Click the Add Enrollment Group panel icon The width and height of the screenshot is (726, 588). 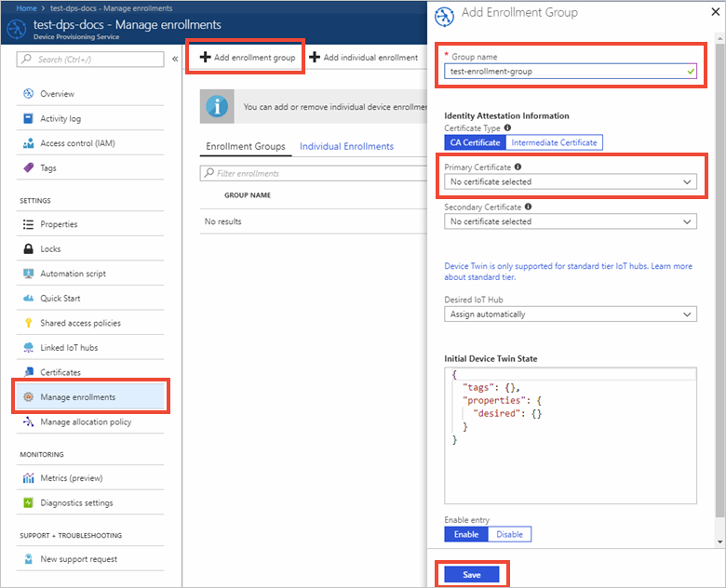[445, 17]
